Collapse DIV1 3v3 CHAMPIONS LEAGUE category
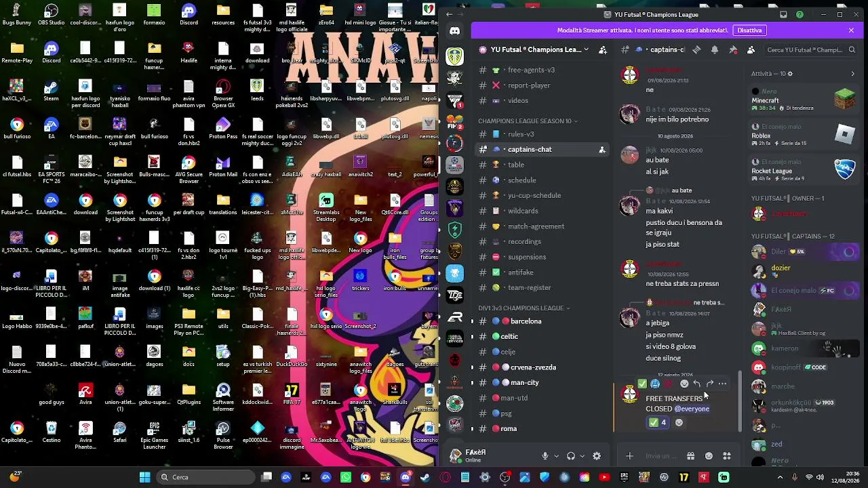This screenshot has height=488, width=868. pyautogui.click(x=524, y=308)
